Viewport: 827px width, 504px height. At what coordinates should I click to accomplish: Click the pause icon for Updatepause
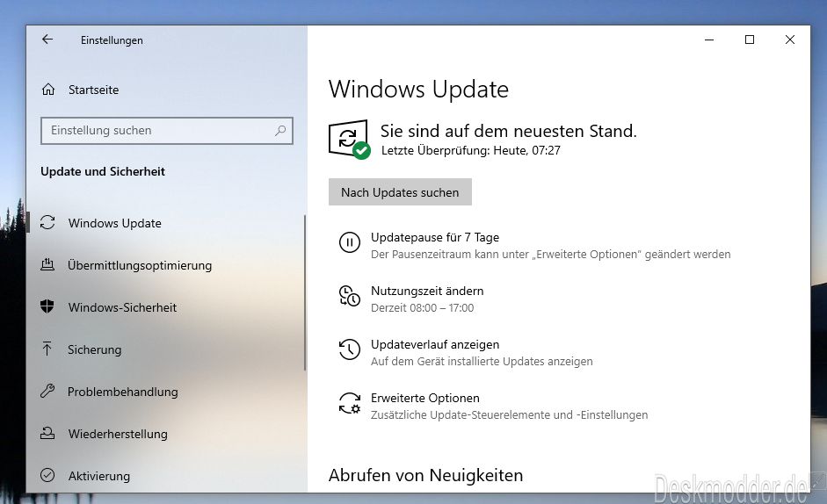pyautogui.click(x=349, y=242)
